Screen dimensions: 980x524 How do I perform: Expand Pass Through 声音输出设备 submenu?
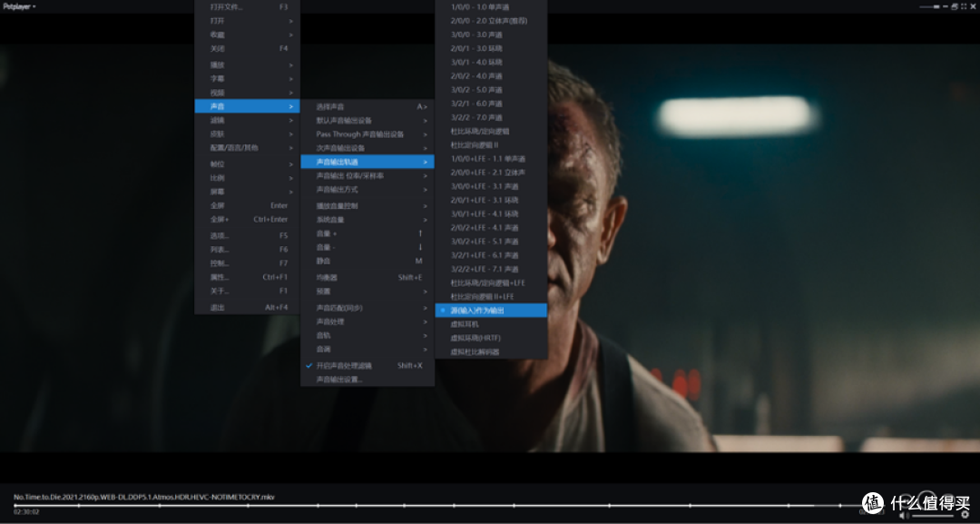367,133
